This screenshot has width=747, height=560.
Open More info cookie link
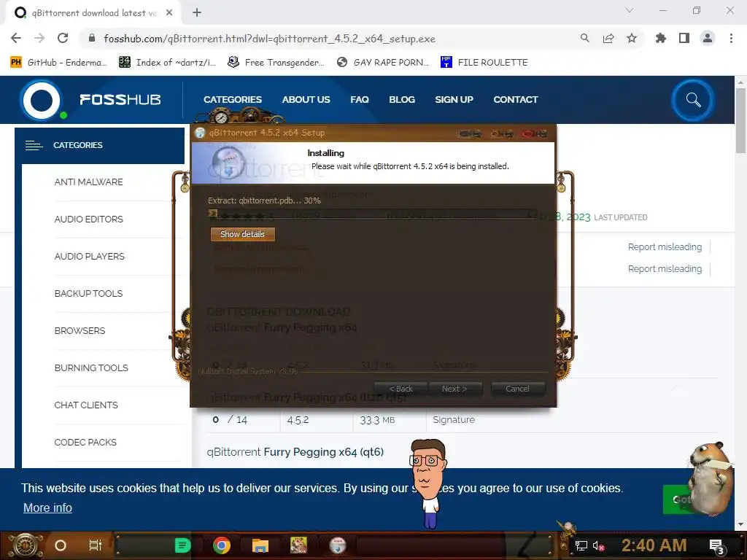pyautogui.click(x=47, y=507)
